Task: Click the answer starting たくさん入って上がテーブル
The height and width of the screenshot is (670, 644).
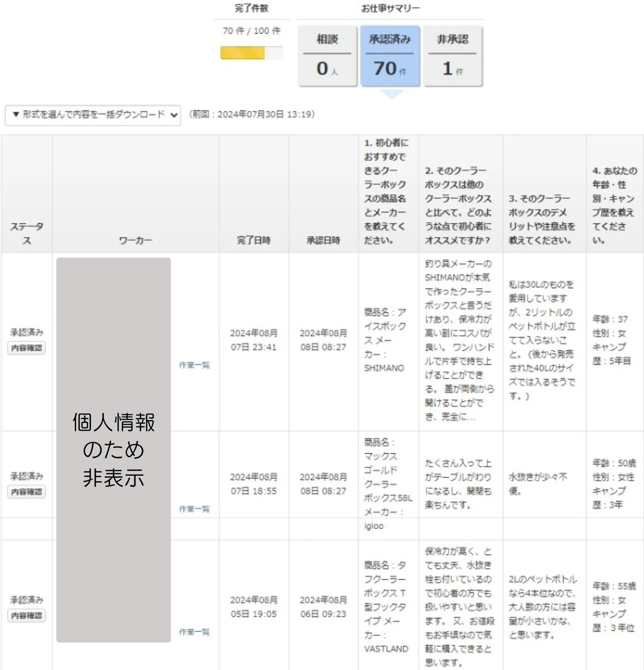Action: pyautogui.click(x=458, y=484)
